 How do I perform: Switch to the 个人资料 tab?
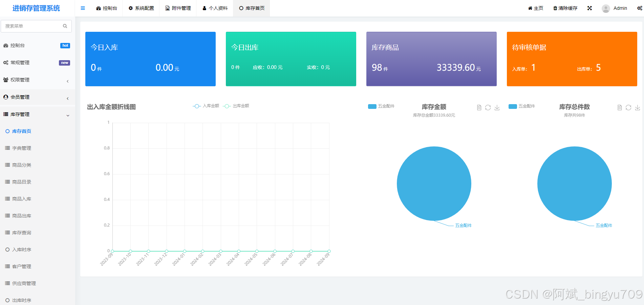[x=215, y=8]
